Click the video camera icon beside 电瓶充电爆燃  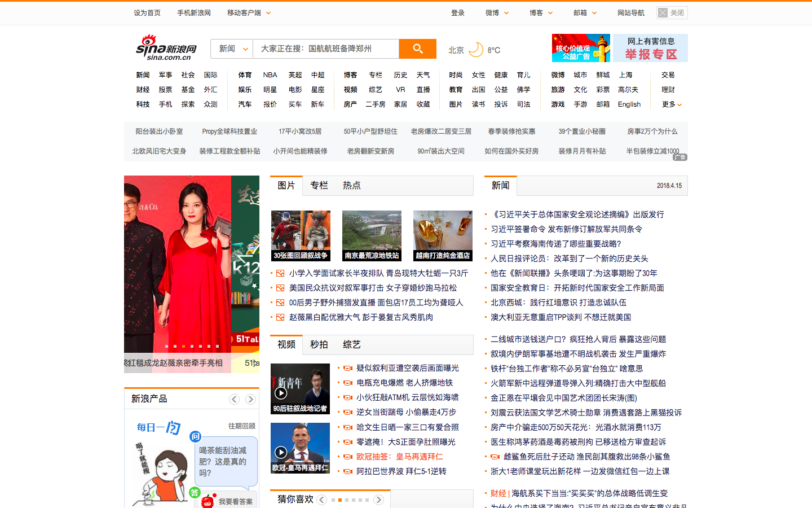[x=348, y=383]
